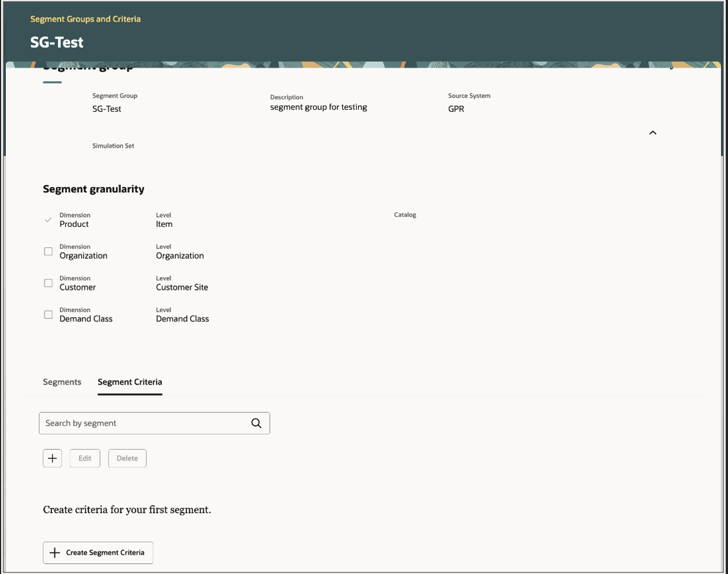
Task: Select the Segment Criteria tab
Action: (130, 382)
